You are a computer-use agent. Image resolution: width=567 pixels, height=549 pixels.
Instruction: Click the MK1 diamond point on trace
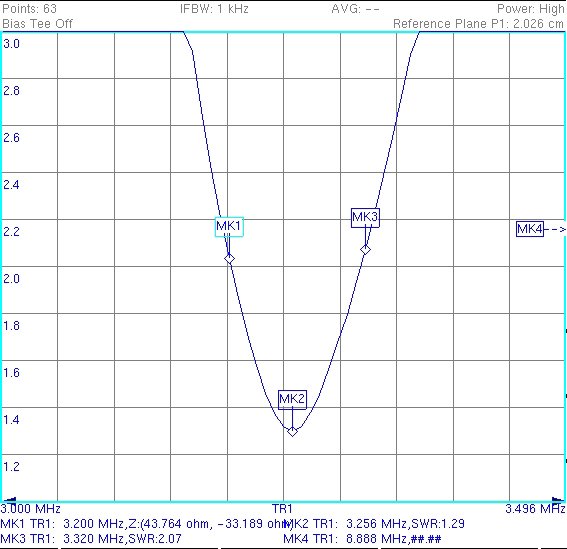click(x=229, y=259)
